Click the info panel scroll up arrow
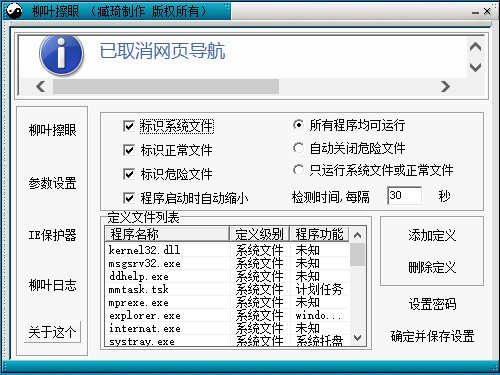 (x=475, y=47)
